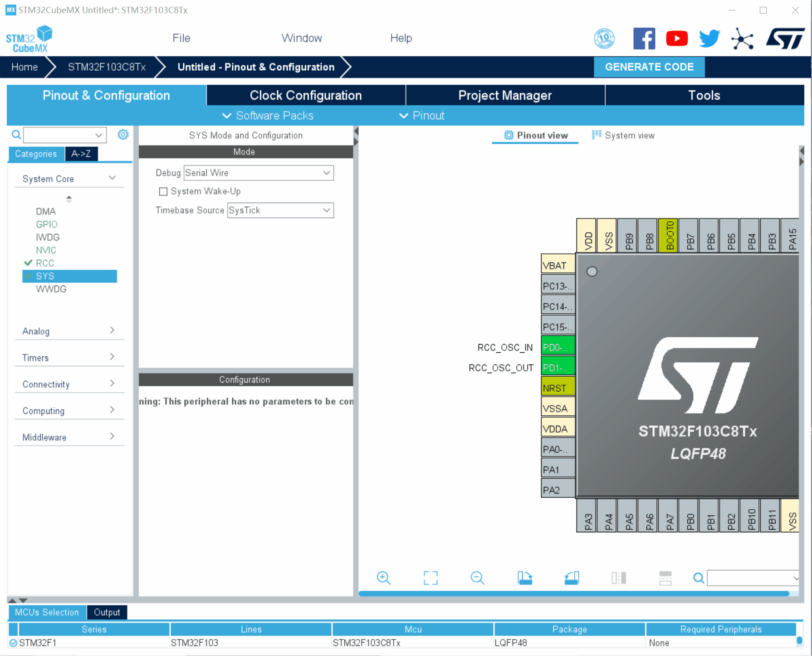Rotate the chip view counter-clockwise
Viewport: 812px width, 656px height.
coord(572,578)
